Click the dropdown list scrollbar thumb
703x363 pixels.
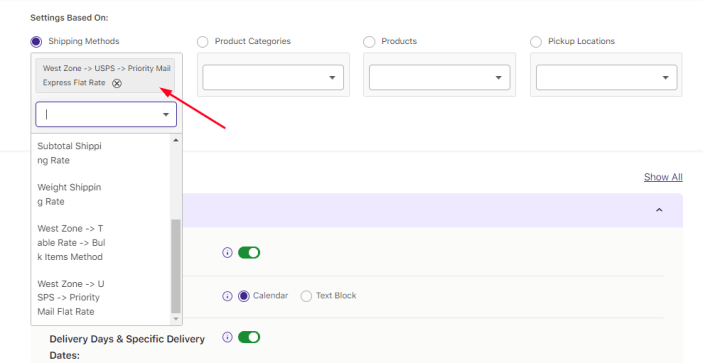pyautogui.click(x=176, y=267)
